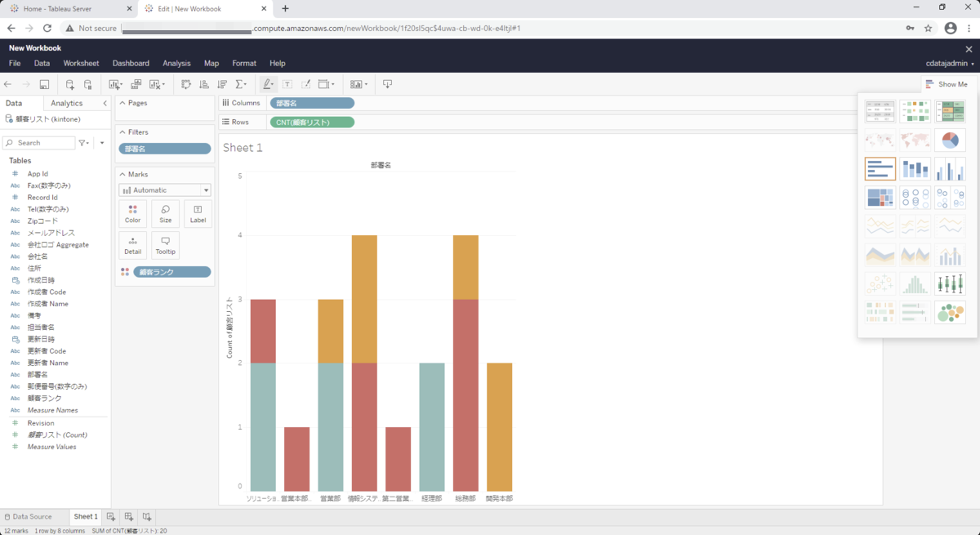Open the Worksheet menu
980x535 pixels.
click(x=81, y=63)
